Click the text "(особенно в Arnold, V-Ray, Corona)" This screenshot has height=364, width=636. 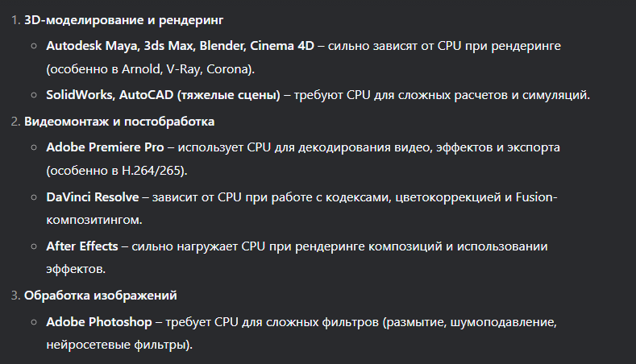(149, 69)
